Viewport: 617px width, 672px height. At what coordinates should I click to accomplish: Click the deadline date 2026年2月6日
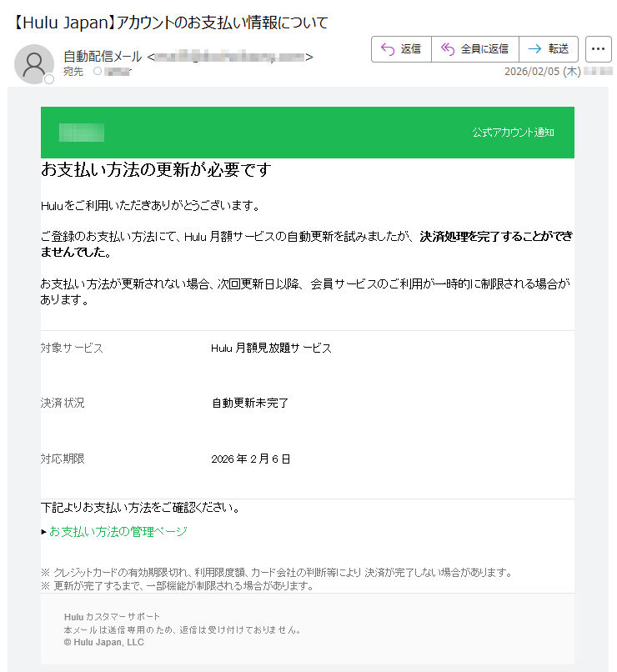tap(251, 459)
